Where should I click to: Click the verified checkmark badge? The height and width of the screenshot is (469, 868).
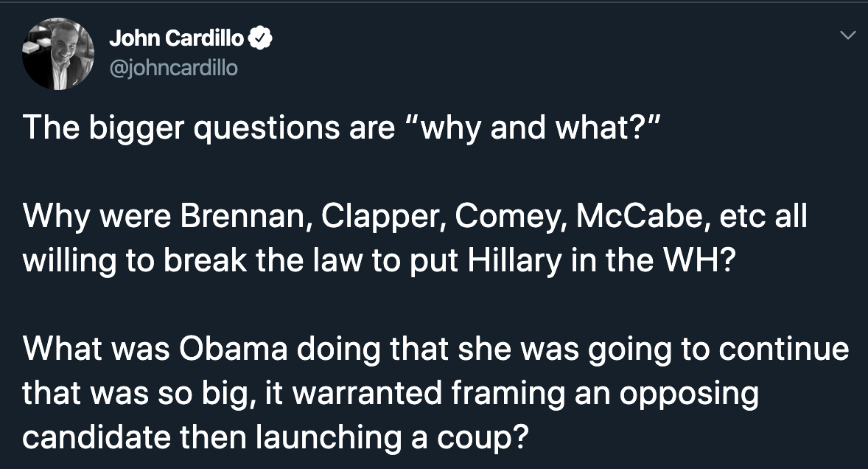click(x=260, y=38)
